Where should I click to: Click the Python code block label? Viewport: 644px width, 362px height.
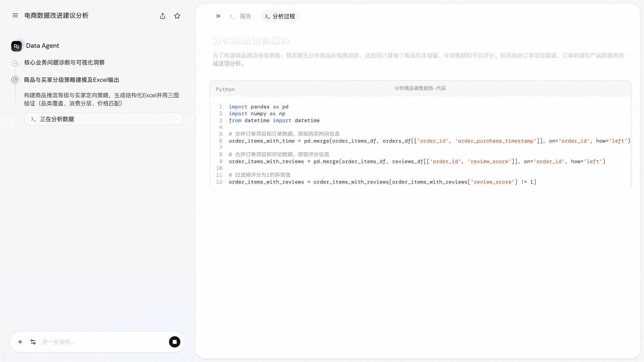pos(225,89)
